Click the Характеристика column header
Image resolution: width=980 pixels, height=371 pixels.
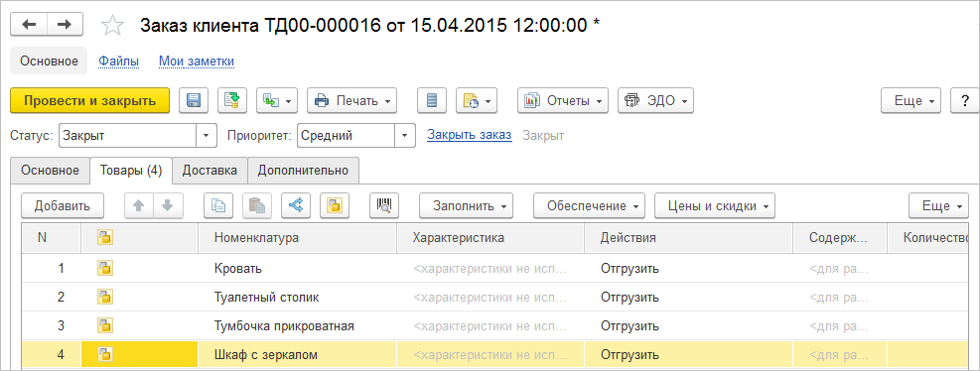pos(490,238)
